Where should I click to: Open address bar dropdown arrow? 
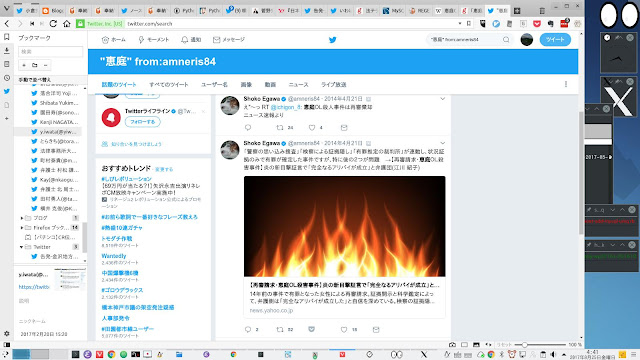click(460, 24)
